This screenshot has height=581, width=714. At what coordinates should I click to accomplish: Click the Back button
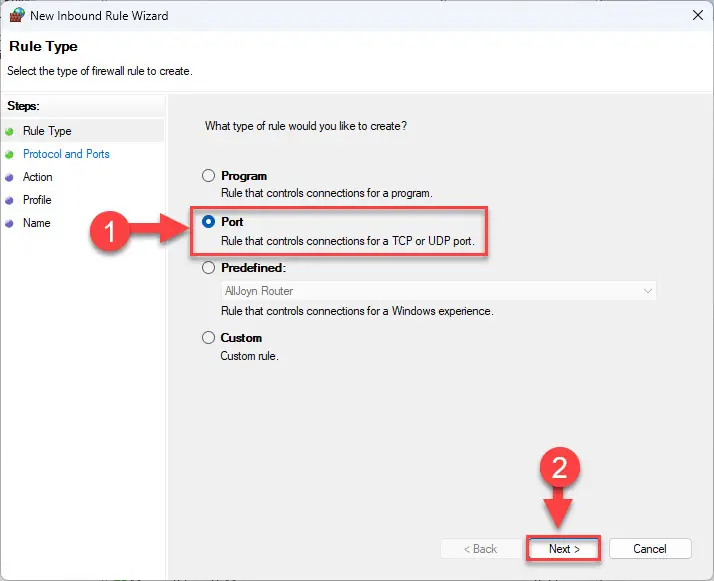[x=480, y=549]
